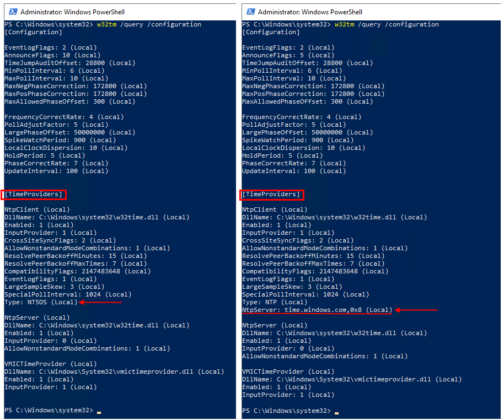Click the left window title bar text
Image resolution: width=504 pixels, height=420 pixels.
72,12
